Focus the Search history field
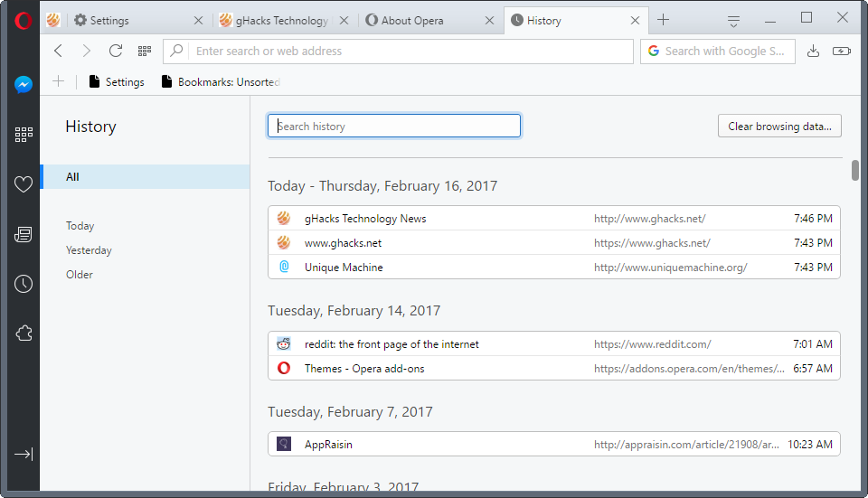 pos(394,127)
